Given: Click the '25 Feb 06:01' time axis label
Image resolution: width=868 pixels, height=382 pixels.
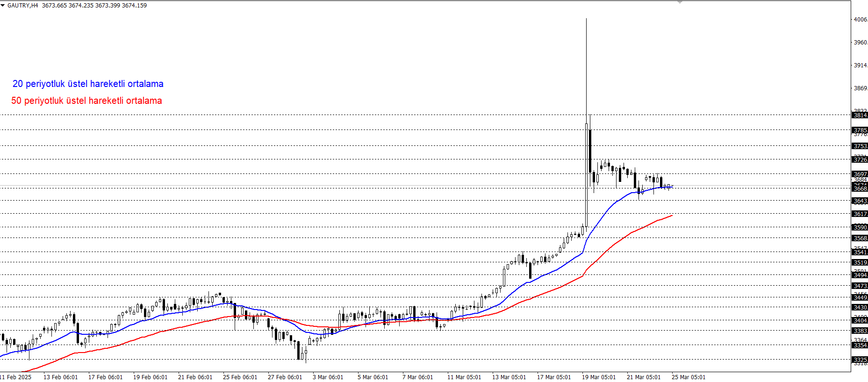Looking at the screenshot, I should 240,377.
